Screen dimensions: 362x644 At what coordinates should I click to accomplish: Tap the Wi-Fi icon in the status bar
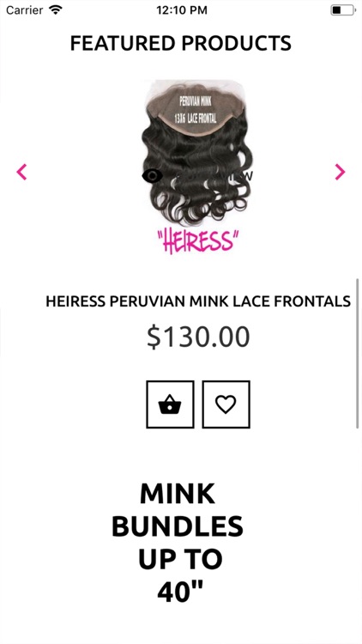click(x=55, y=9)
